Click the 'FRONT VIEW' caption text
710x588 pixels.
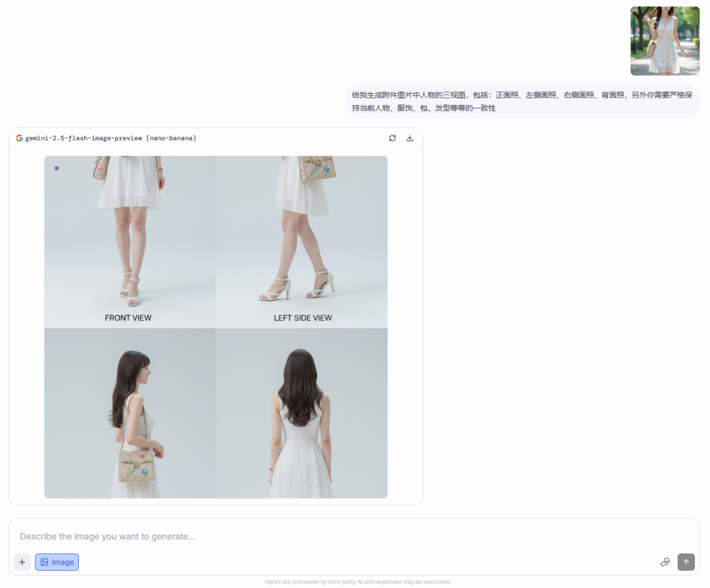[x=128, y=318]
